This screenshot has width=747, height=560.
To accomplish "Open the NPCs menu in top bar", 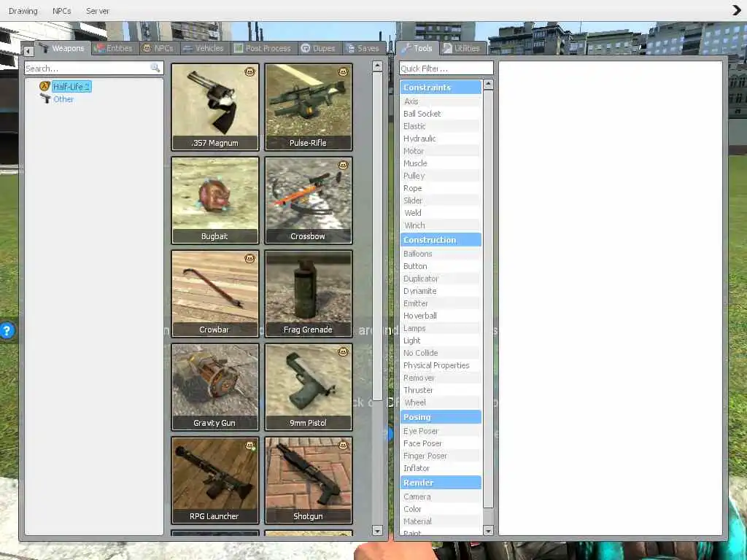I will pyautogui.click(x=61, y=10).
